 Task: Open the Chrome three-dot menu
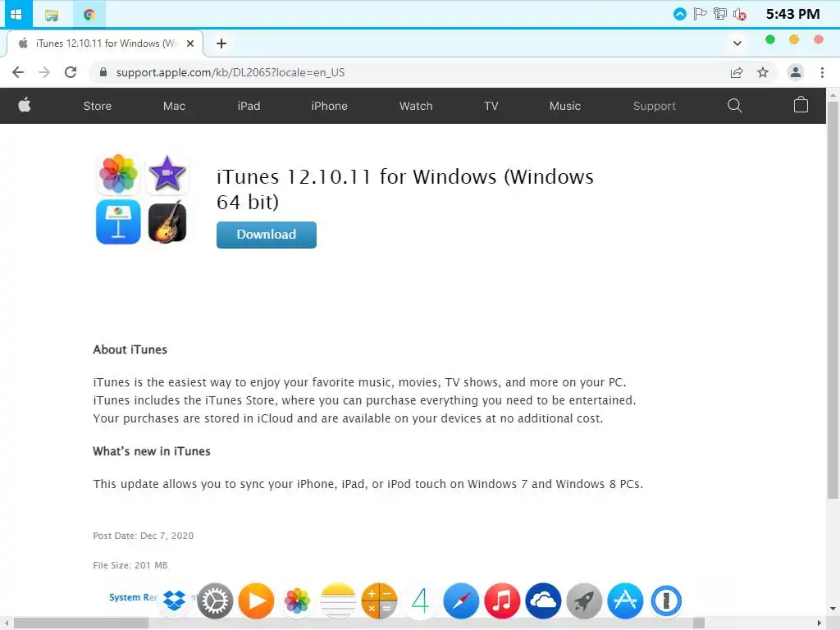(822, 72)
